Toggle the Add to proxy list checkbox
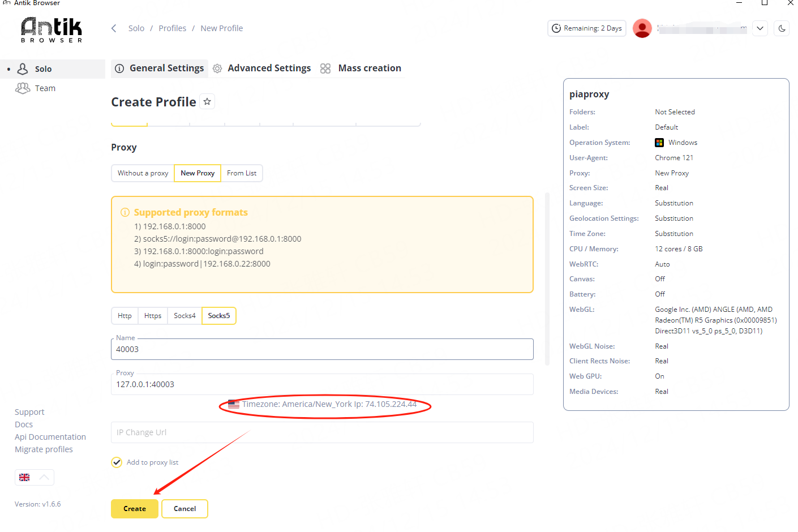The height and width of the screenshot is (532, 798). [117, 462]
